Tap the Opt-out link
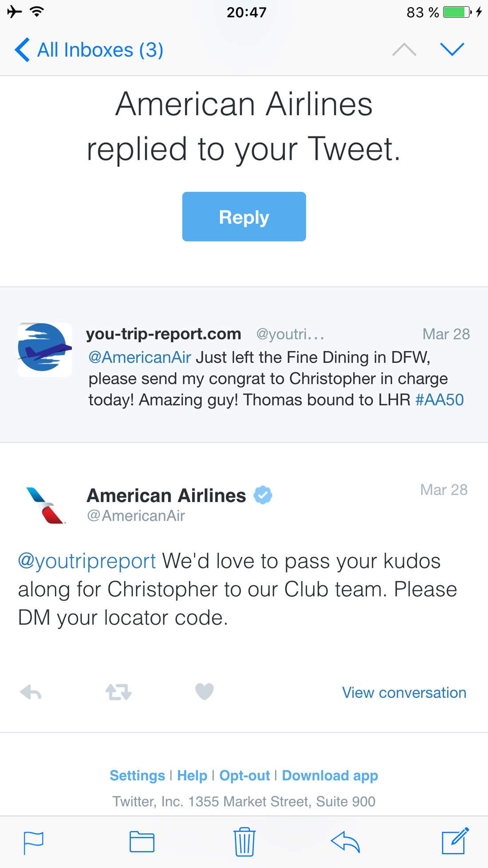The image size is (488, 868). pos(244,775)
